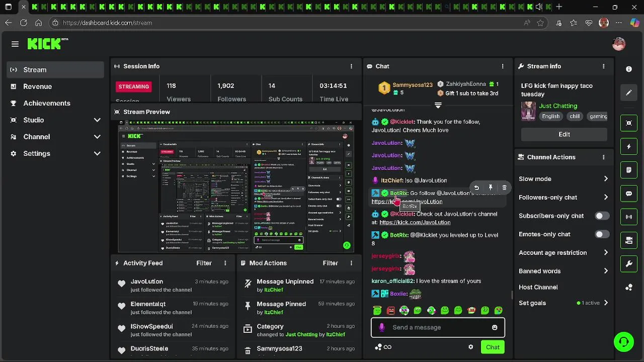Toggle the channel actions widget icon in rail
This screenshot has width=644, height=362.
pyautogui.click(x=629, y=241)
